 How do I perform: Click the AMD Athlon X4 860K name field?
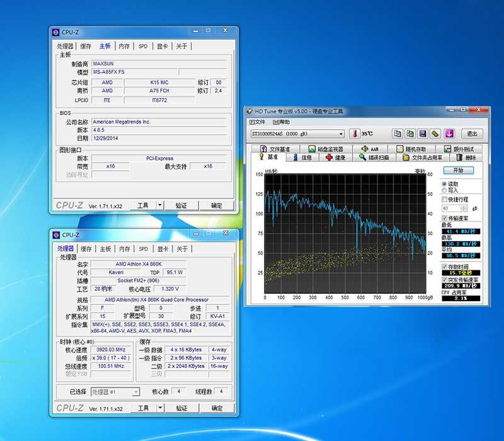pos(139,264)
